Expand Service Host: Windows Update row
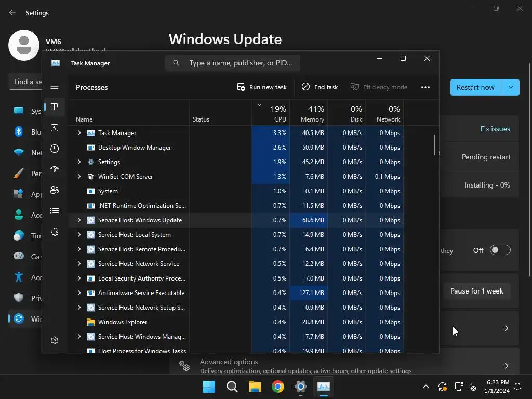 [79, 220]
